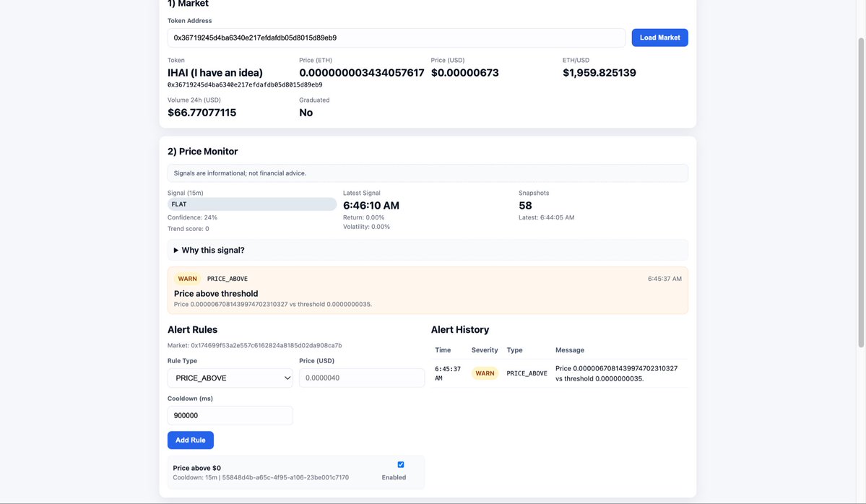Click the Severity column header
The width and height of the screenshot is (866, 504).
click(x=485, y=350)
